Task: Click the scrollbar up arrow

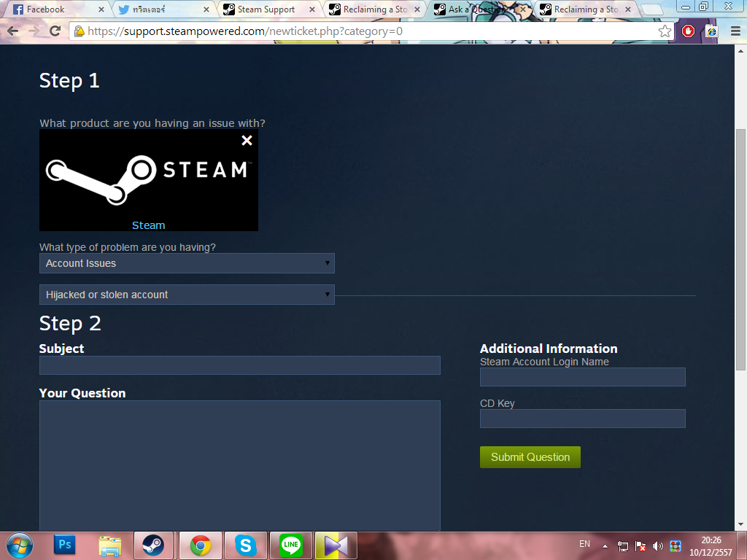Action: (x=741, y=50)
